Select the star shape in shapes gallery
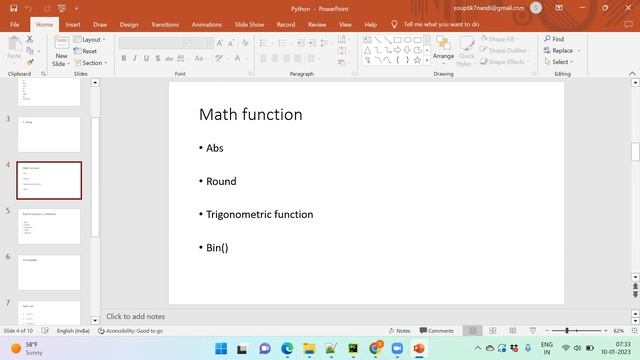The image size is (640, 360). tap(417, 60)
